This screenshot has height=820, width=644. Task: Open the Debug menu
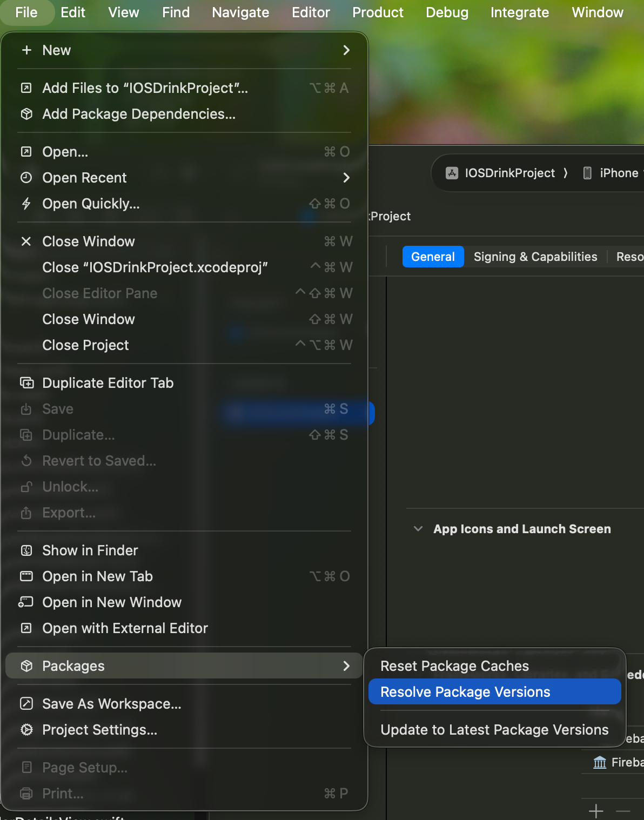pyautogui.click(x=447, y=12)
